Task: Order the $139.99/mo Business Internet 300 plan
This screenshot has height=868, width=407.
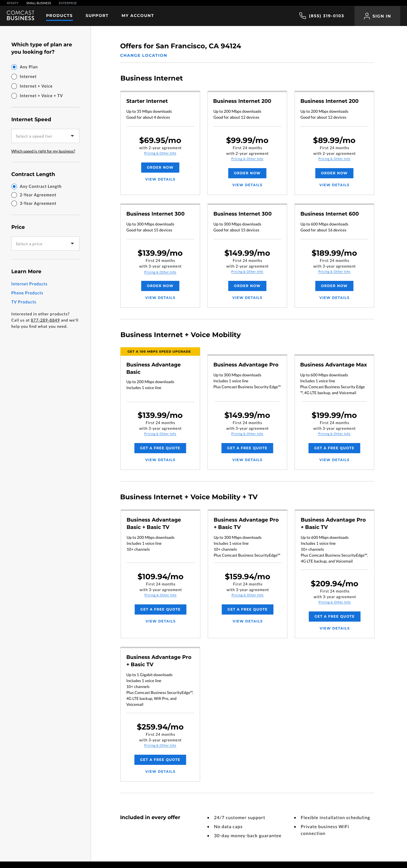Action: pyautogui.click(x=160, y=286)
